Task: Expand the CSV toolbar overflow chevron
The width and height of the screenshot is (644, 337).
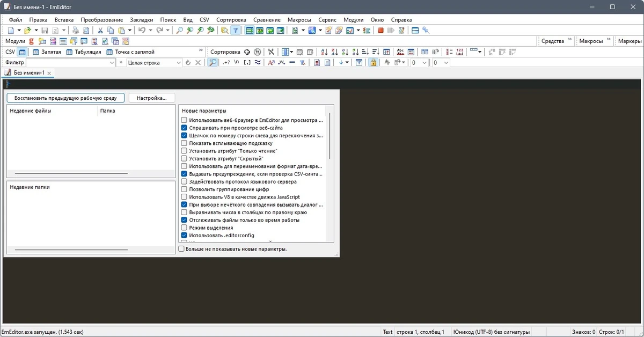Action: click(x=201, y=51)
